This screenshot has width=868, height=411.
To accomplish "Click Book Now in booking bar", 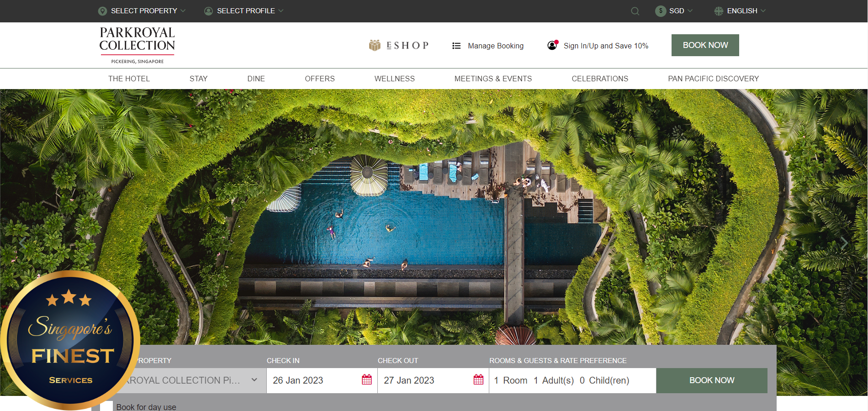I will coord(711,380).
